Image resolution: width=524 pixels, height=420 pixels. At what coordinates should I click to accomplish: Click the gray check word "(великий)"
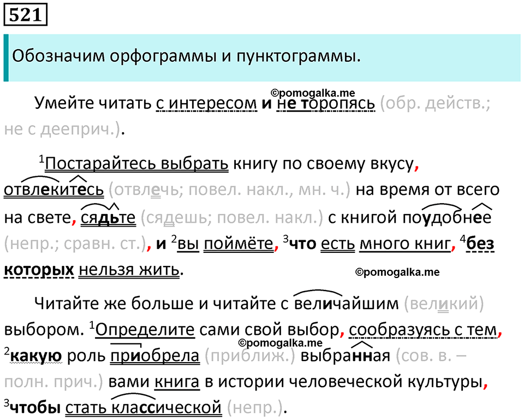444,304
